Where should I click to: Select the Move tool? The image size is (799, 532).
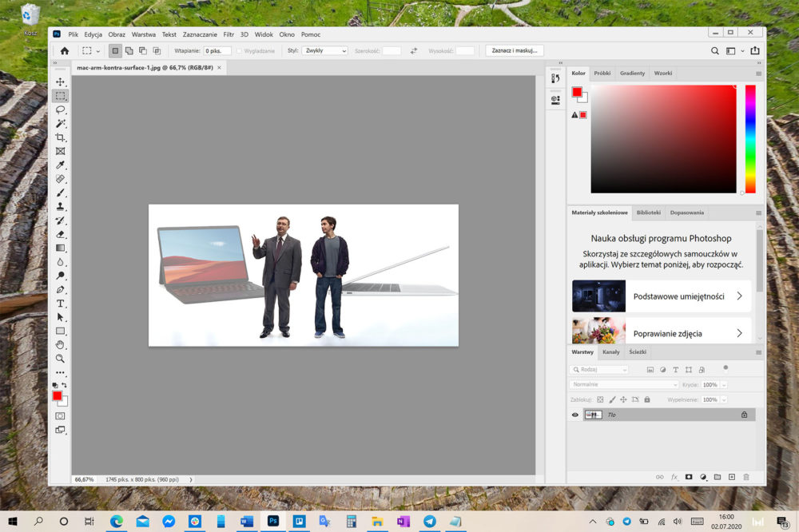coord(60,82)
